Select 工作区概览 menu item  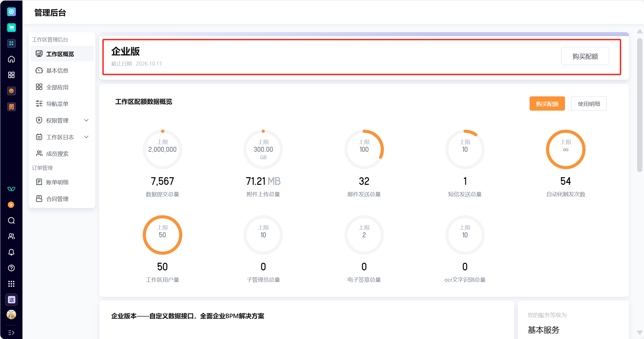(62, 54)
